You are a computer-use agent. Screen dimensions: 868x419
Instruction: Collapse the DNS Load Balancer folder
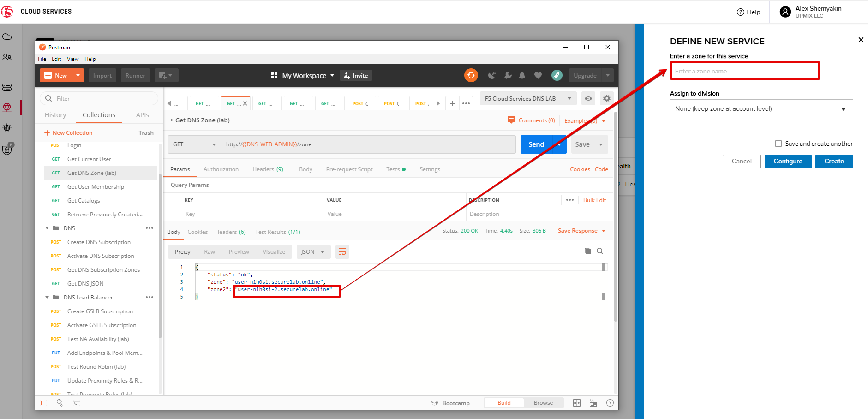[47, 298]
